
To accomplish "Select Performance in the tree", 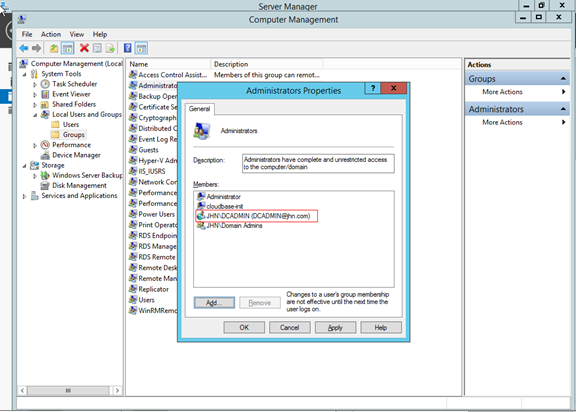I will [x=71, y=145].
